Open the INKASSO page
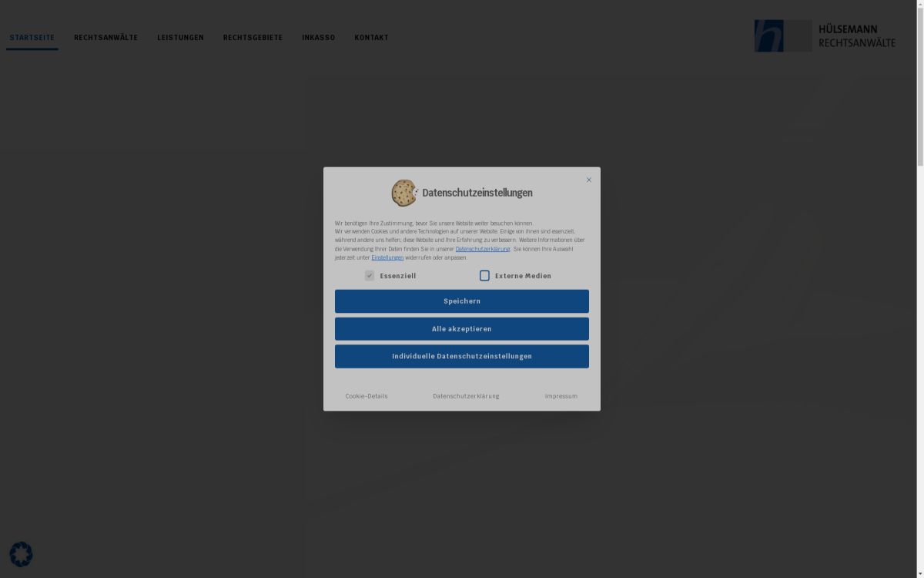Image resolution: width=924 pixels, height=578 pixels. pos(319,37)
